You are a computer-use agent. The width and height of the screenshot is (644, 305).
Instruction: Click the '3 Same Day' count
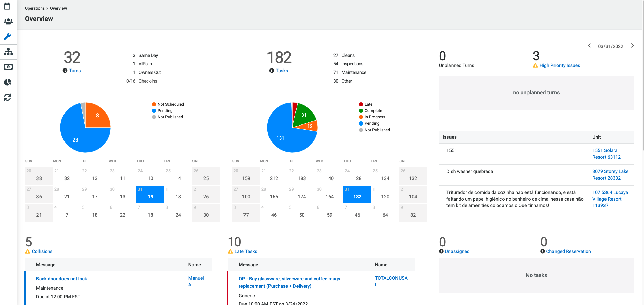pos(145,55)
